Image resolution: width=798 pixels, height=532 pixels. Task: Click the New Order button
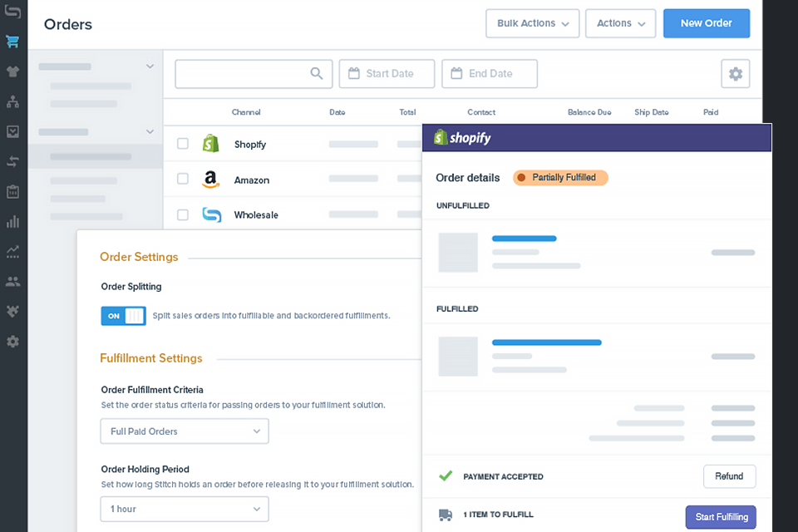(x=706, y=23)
